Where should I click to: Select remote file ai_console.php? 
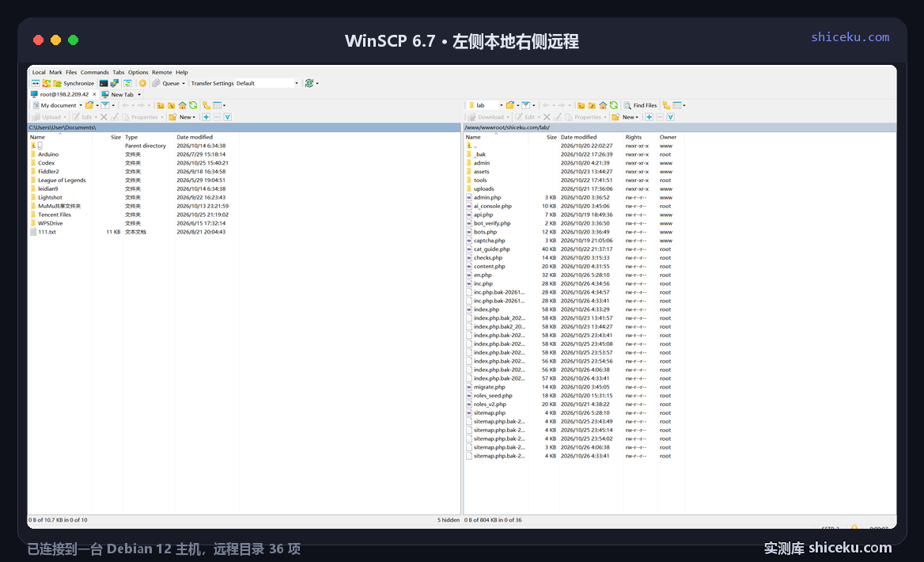tap(493, 207)
